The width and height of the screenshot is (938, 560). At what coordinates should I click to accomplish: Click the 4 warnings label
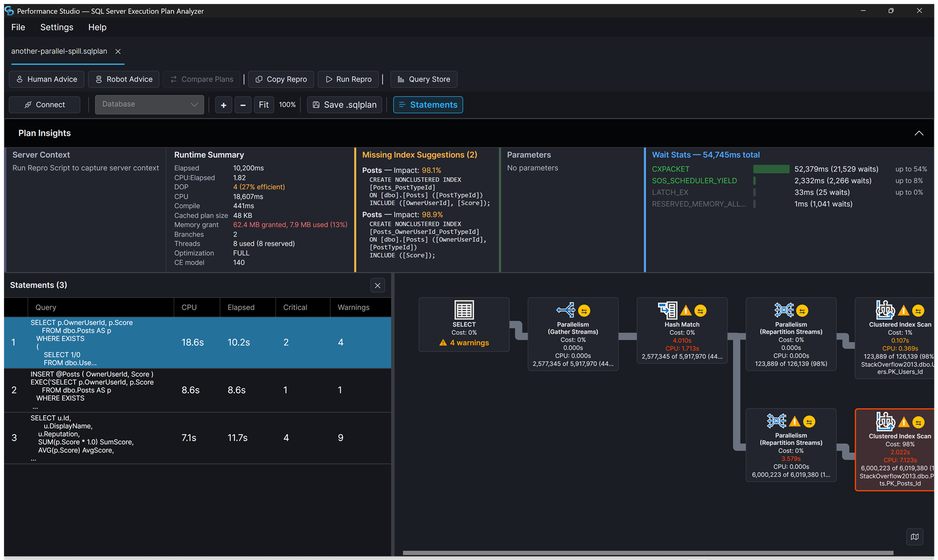pos(464,343)
